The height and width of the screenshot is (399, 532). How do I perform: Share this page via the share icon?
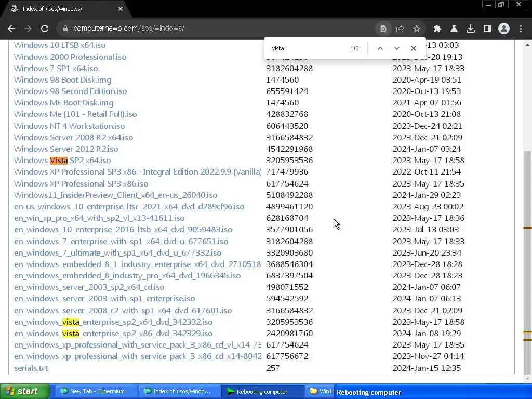point(400,29)
